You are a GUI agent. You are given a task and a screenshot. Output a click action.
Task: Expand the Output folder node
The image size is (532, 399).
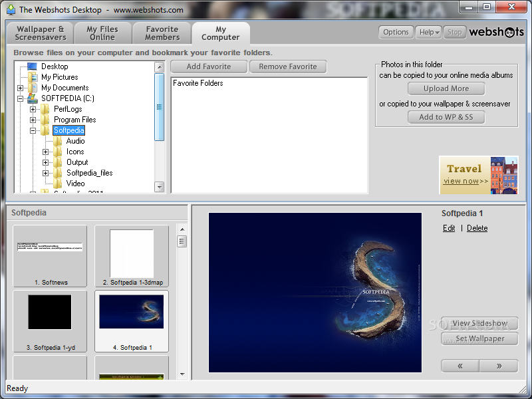pos(45,162)
